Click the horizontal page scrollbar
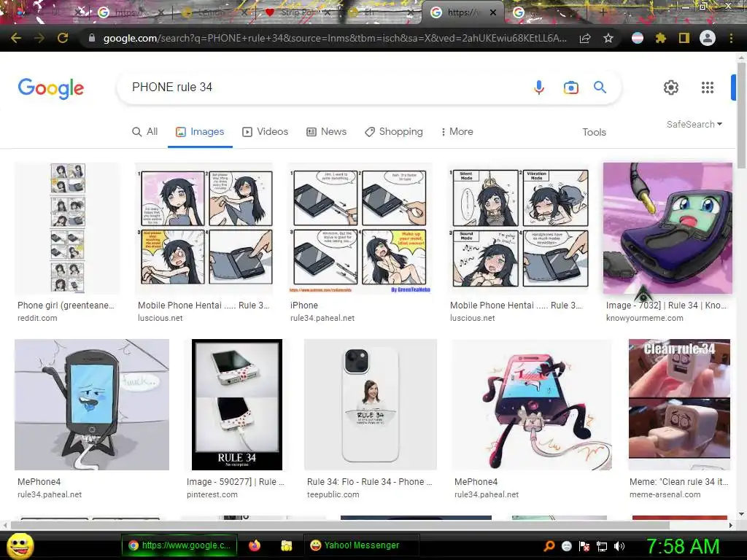 (x=339, y=525)
